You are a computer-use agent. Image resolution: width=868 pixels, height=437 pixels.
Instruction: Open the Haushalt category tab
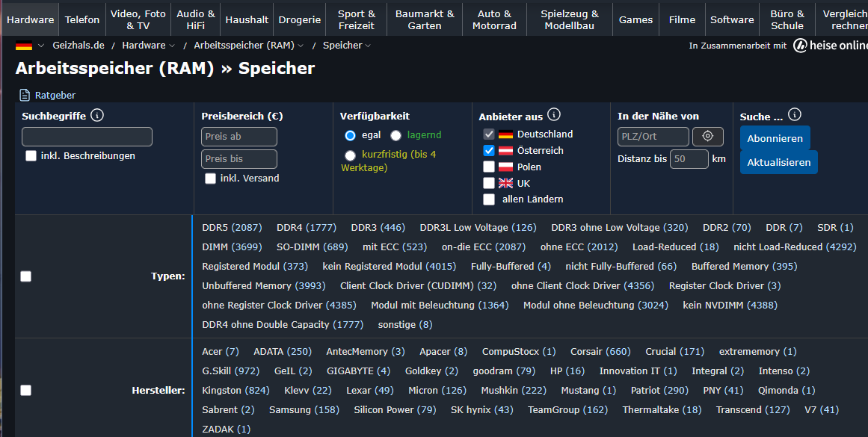[247, 19]
